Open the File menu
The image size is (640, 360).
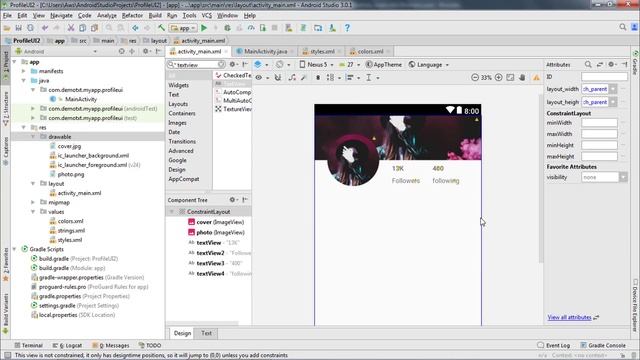pyautogui.click(x=7, y=16)
